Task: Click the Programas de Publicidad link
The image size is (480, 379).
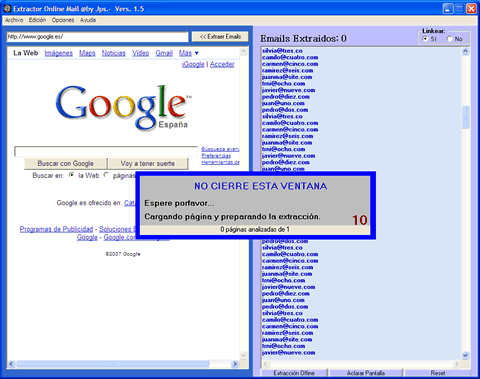Action: click(x=56, y=229)
